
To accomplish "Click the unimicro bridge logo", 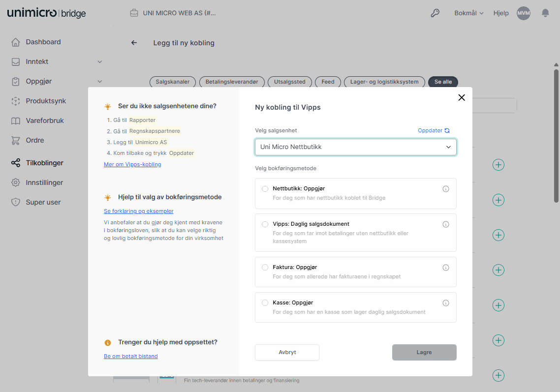I will pos(46,13).
